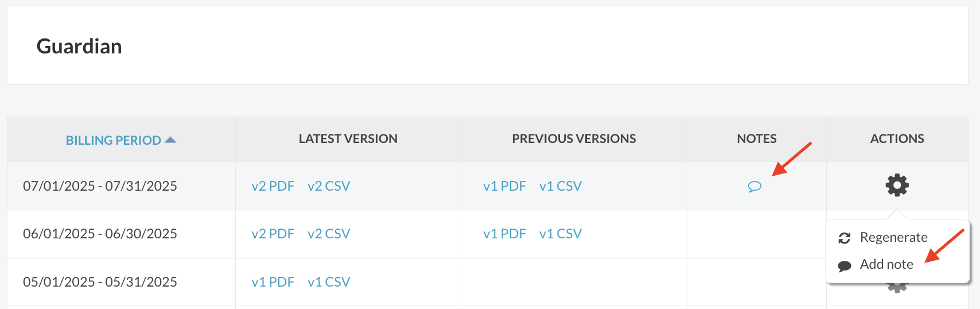
Task: Click the gear icon for July billing period
Action: [x=897, y=185]
